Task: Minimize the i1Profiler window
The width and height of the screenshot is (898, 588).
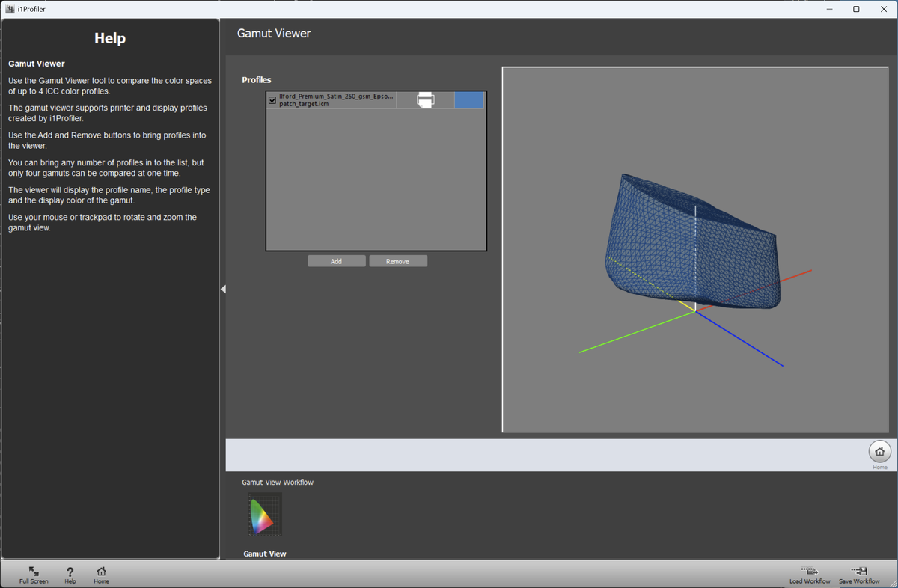Action: point(830,9)
